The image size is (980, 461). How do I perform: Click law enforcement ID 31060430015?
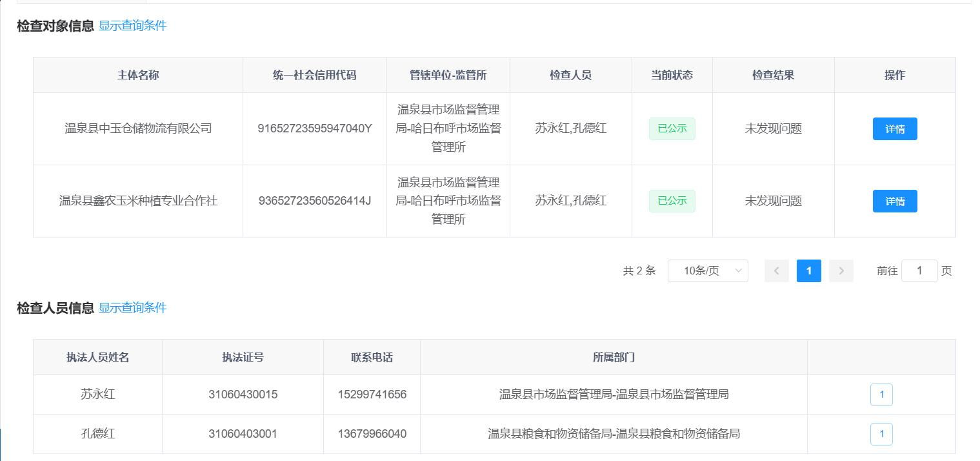point(243,394)
